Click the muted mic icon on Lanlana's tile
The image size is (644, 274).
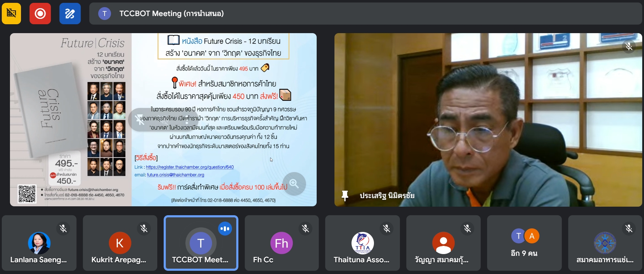tap(63, 228)
